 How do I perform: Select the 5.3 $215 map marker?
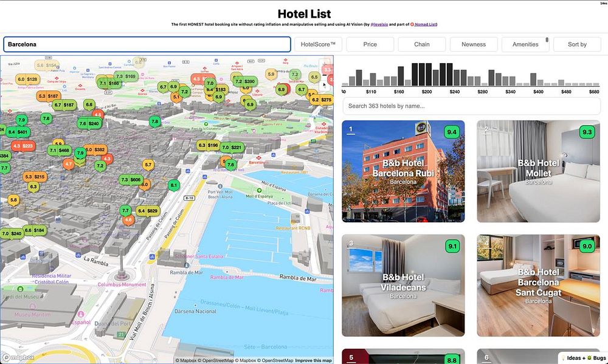coord(35,177)
